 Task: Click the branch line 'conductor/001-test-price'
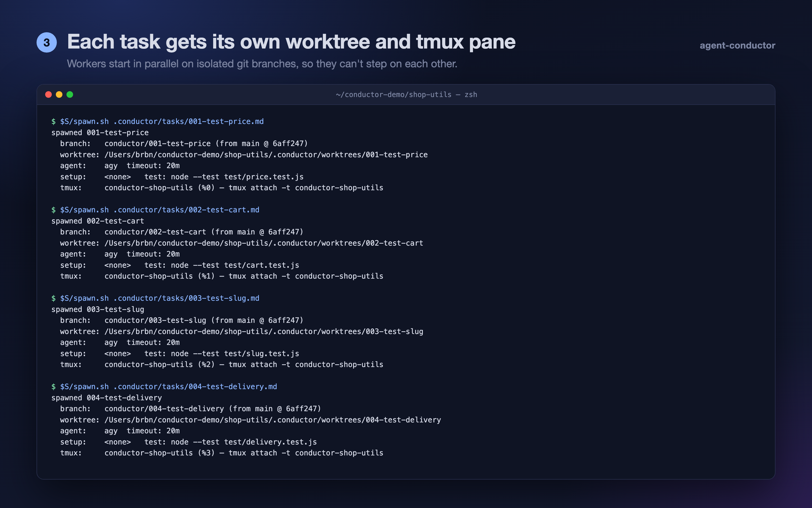[184, 144]
